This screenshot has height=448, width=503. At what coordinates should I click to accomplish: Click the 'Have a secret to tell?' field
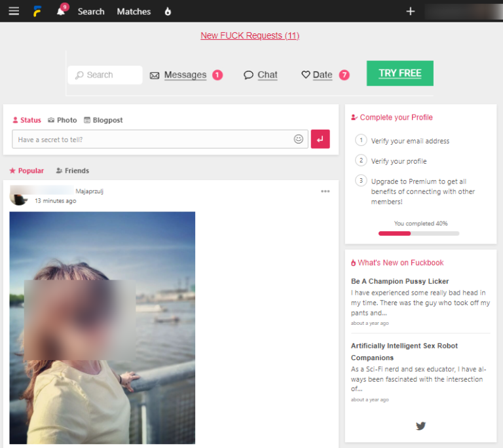[x=152, y=139]
